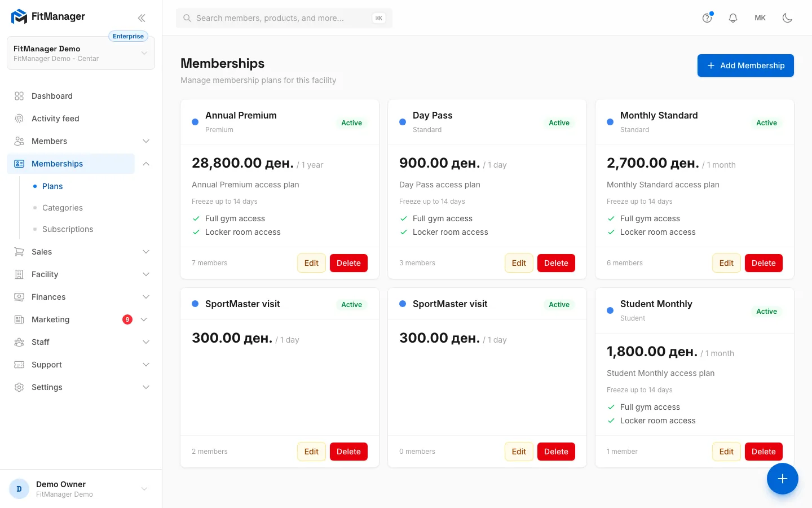Open the MK user avatar menu
The image size is (812, 508).
760,18
